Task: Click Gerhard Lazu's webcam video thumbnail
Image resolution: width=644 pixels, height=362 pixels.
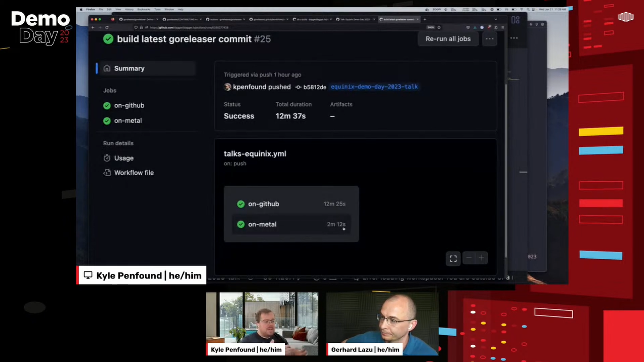Action: pos(382,324)
